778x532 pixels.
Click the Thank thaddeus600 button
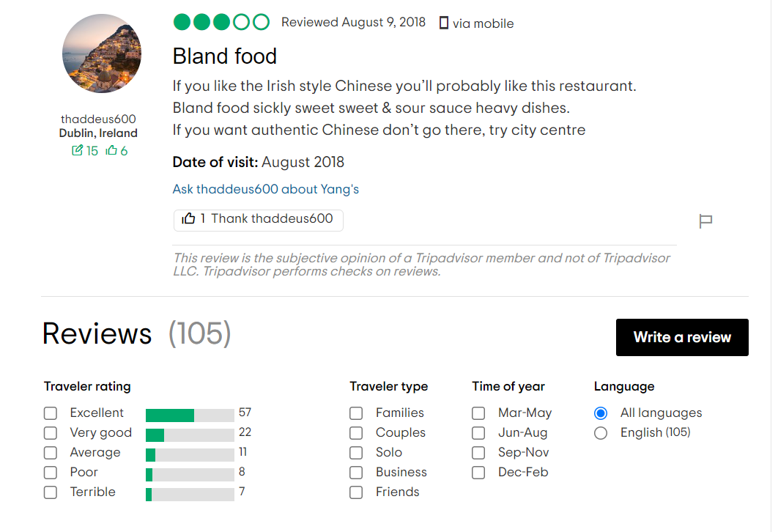(x=258, y=219)
